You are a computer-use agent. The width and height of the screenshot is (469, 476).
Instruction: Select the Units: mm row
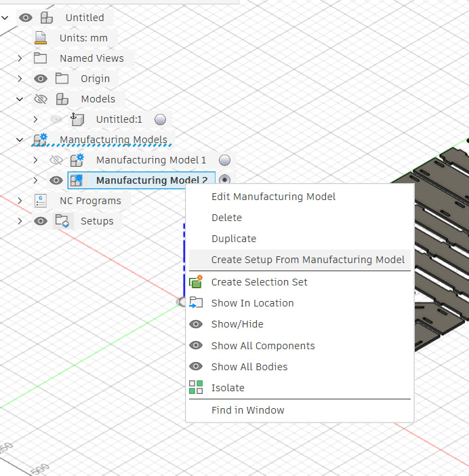[x=75, y=38]
